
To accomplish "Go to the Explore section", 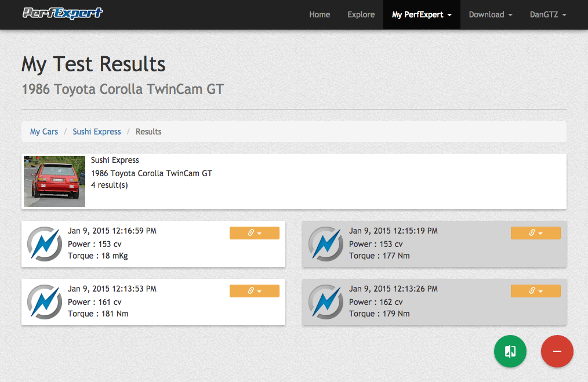I will tap(361, 14).
